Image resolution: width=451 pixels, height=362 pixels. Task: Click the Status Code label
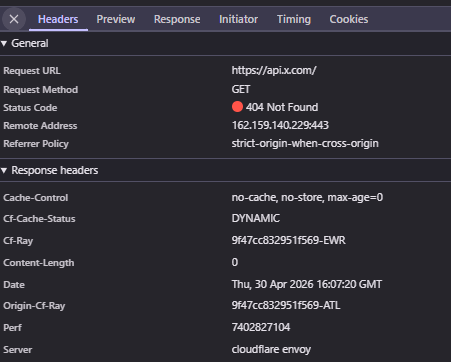(30, 108)
